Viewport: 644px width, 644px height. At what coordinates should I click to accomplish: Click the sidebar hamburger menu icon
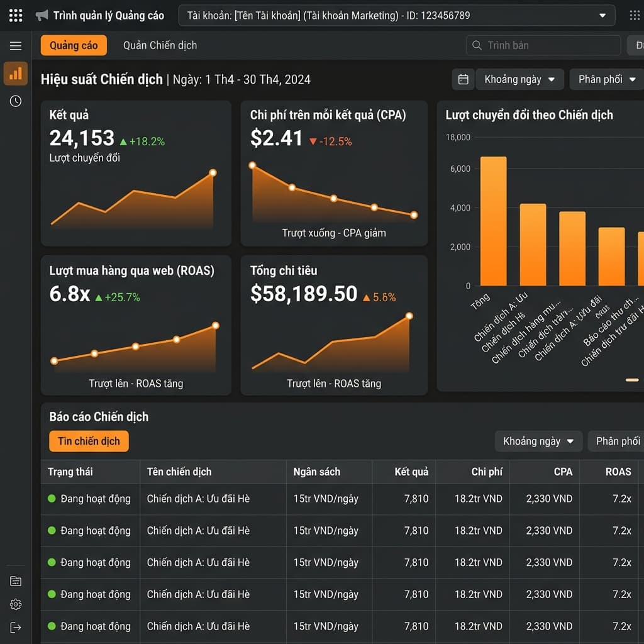pyautogui.click(x=15, y=45)
